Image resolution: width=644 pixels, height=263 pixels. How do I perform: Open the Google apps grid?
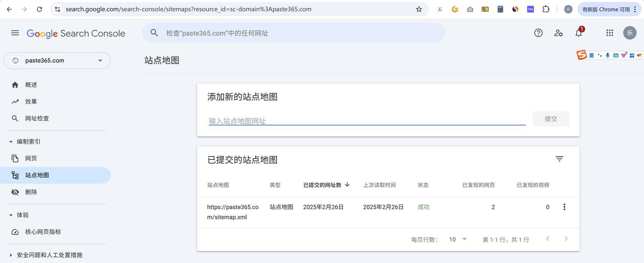tap(610, 33)
